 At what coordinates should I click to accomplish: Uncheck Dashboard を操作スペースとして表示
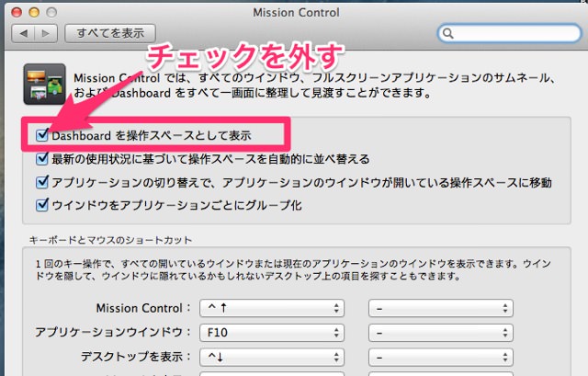(x=42, y=135)
